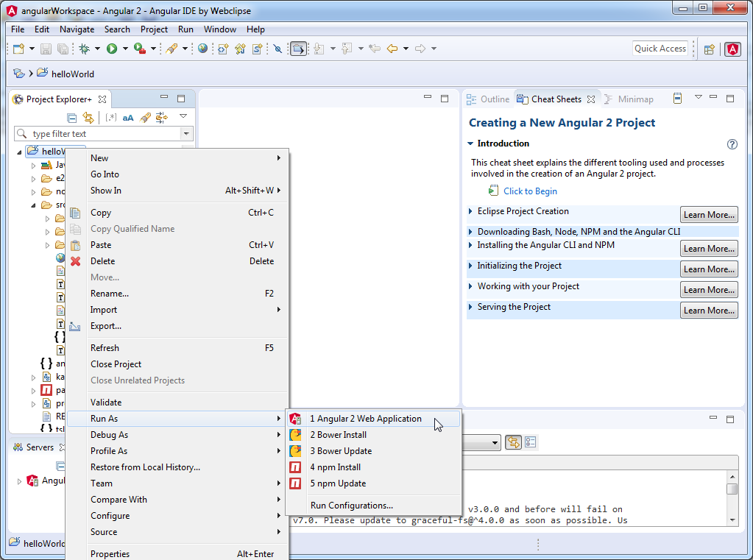Expand the Eclipse Project Creation step
Image resolution: width=753 pixels, height=560 pixels.
click(470, 211)
